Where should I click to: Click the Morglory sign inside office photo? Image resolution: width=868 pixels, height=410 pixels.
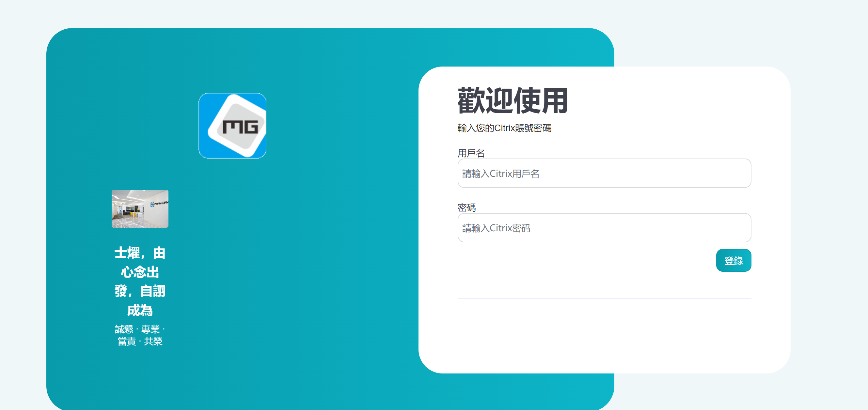(160, 203)
